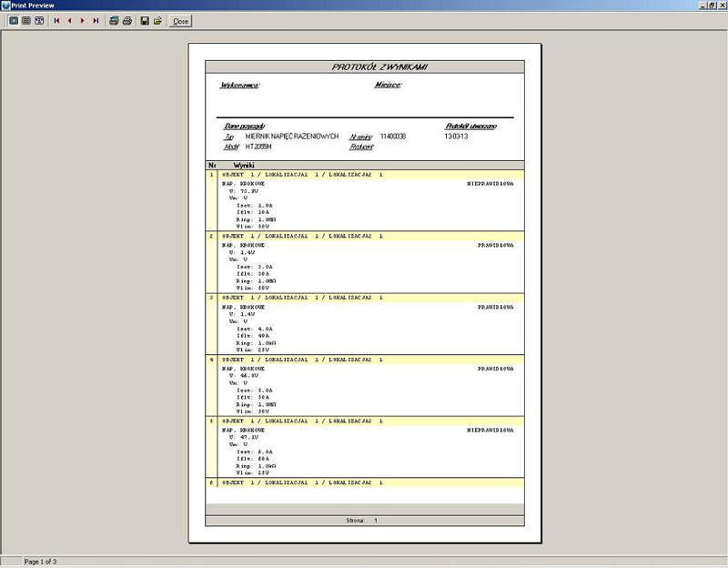Select the zoom-to-page-width icon
The image size is (728, 568).
(39, 20)
